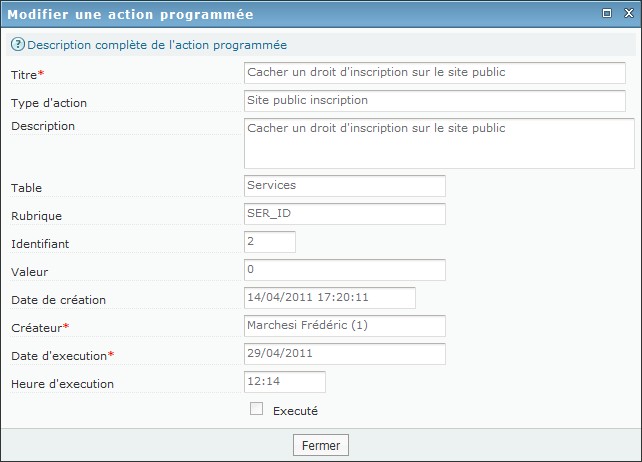Click the Créateur field Marchesi Frédéric
The image size is (642, 462).
pos(345,326)
